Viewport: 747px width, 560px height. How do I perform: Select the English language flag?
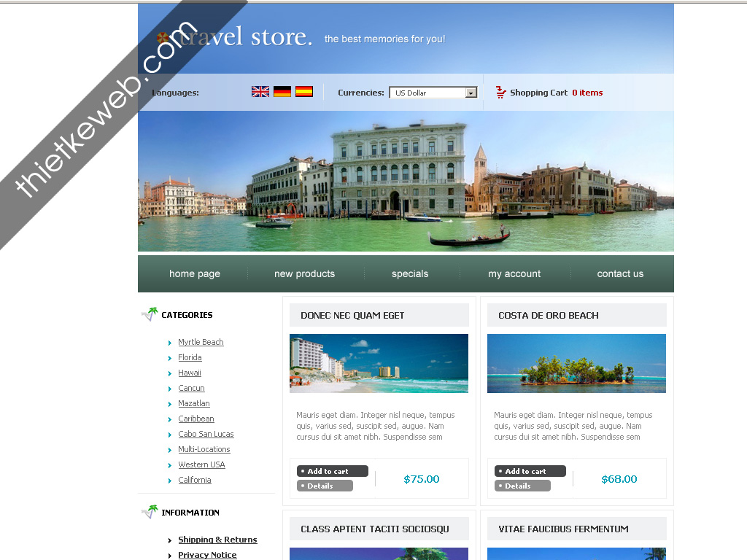[x=260, y=92]
